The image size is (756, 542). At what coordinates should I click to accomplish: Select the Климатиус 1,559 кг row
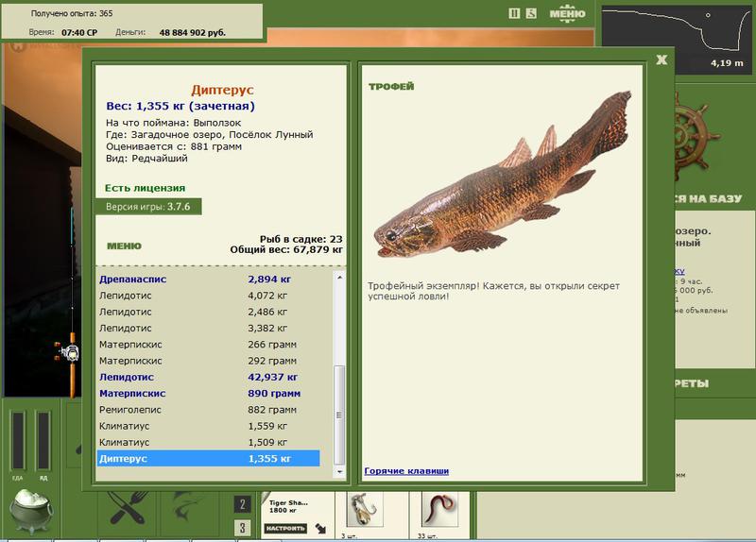tap(208, 426)
